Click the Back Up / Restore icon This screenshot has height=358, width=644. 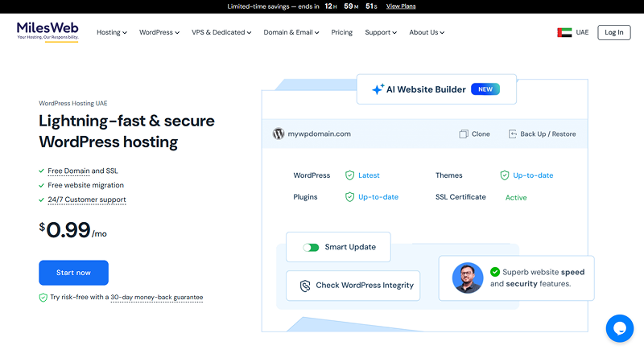pyautogui.click(x=512, y=134)
